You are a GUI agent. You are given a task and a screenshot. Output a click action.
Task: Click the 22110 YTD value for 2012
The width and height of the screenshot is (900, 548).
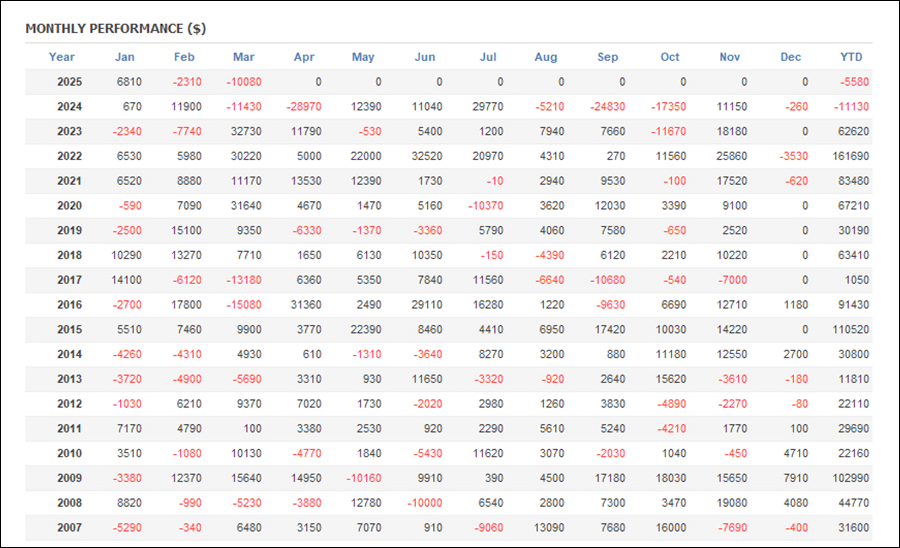point(854,403)
